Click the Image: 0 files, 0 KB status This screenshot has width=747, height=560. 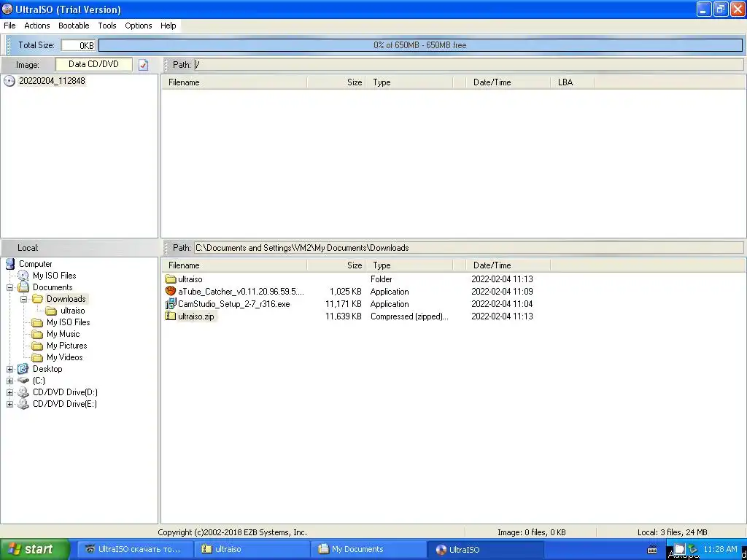(x=532, y=532)
